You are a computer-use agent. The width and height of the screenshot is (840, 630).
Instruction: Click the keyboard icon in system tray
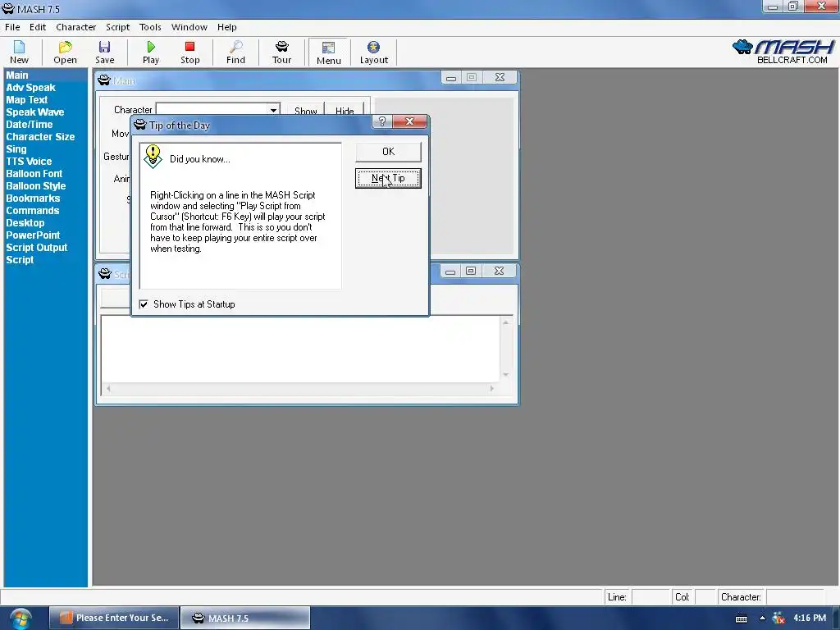742,619
